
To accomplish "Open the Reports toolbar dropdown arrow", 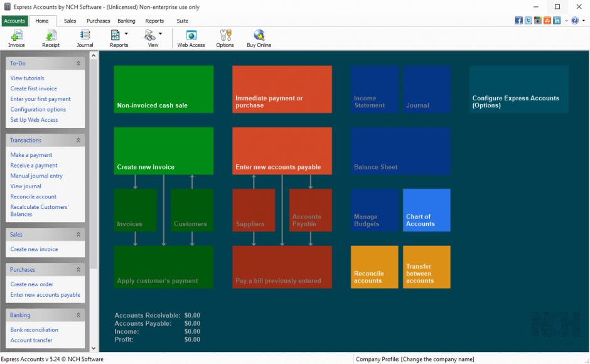I will tap(126, 33).
